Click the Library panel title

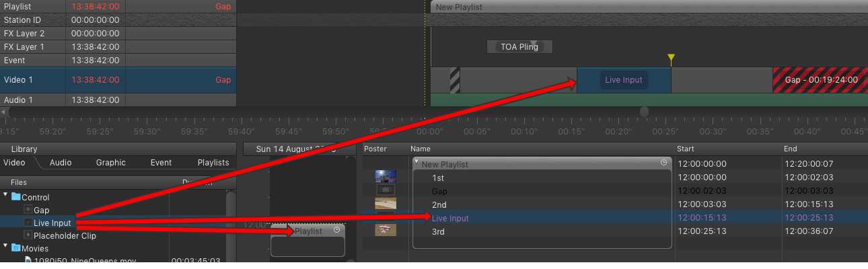coord(24,149)
